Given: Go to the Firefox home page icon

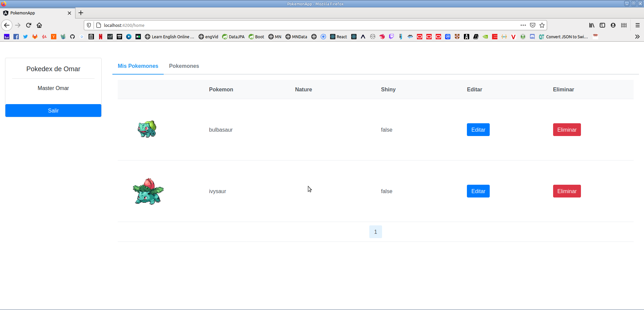Looking at the screenshot, I should pos(39,25).
